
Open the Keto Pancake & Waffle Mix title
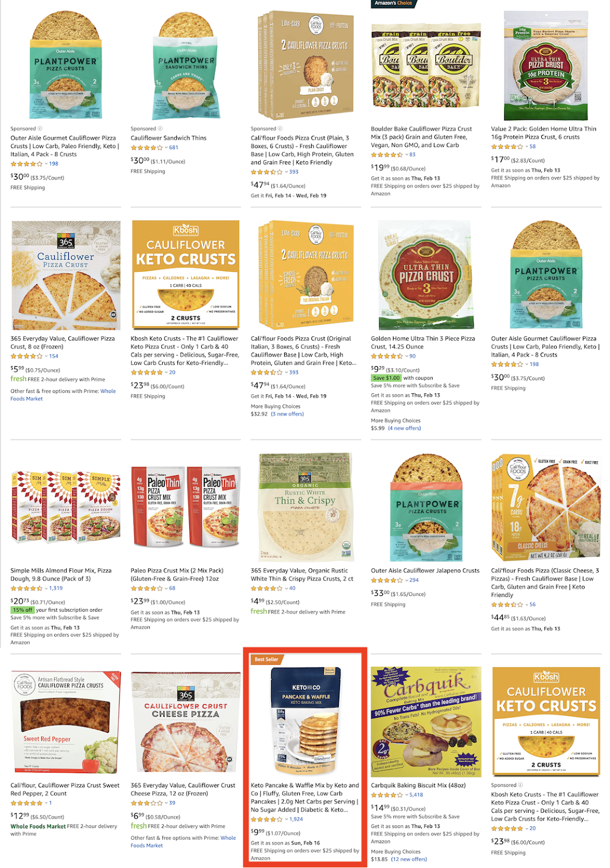(305, 797)
